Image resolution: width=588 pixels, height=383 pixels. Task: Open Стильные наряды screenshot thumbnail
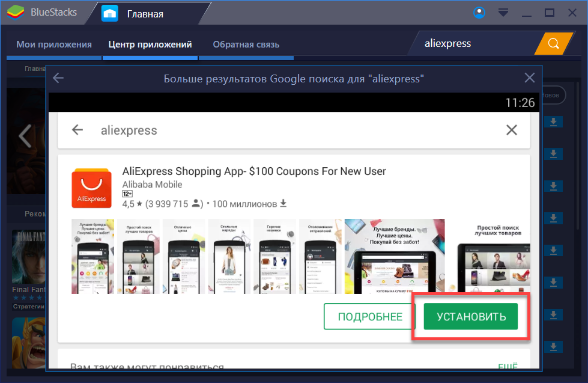click(229, 256)
